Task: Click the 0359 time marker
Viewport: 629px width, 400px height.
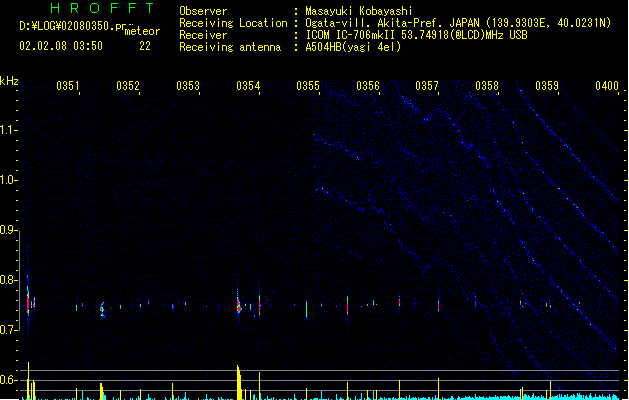Action: click(546, 85)
